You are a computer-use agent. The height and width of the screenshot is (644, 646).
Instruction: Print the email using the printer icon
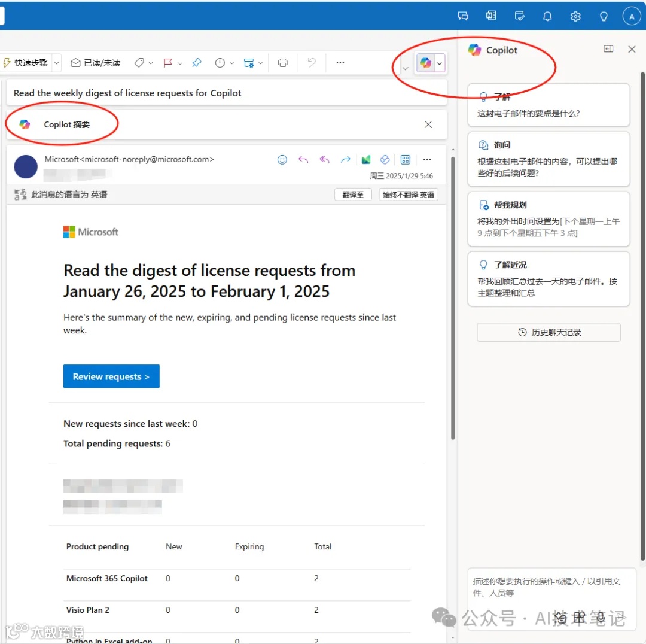[282, 63]
